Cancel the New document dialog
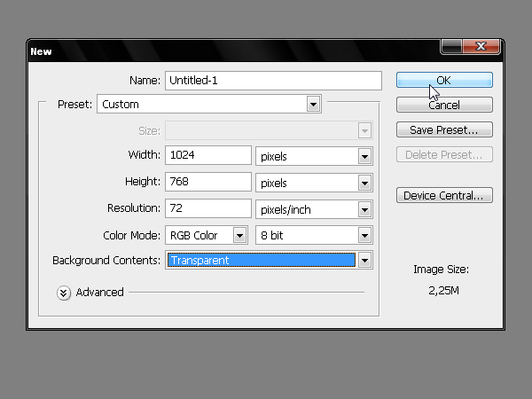Viewport: 532px width, 399px height. pos(444,105)
